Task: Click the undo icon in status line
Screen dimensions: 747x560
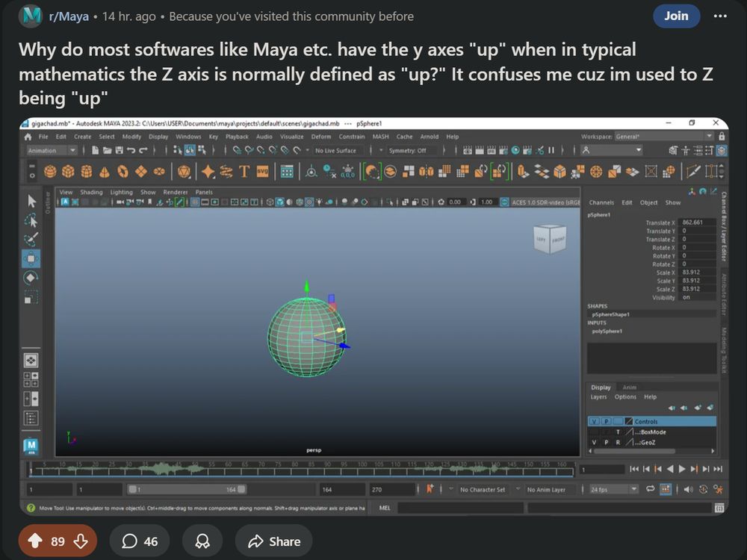Action: click(x=131, y=151)
